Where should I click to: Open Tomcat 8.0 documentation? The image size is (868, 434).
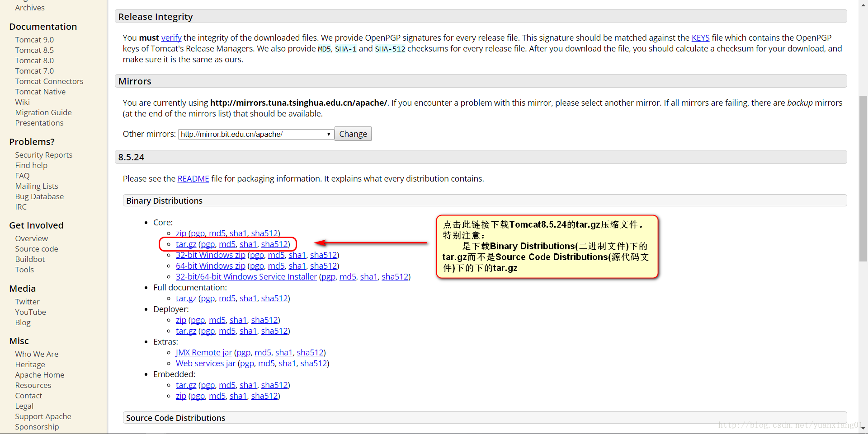coord(34,61)
